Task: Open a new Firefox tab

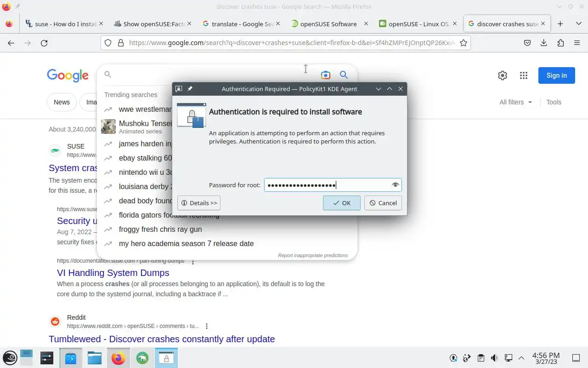Action: 560,24
